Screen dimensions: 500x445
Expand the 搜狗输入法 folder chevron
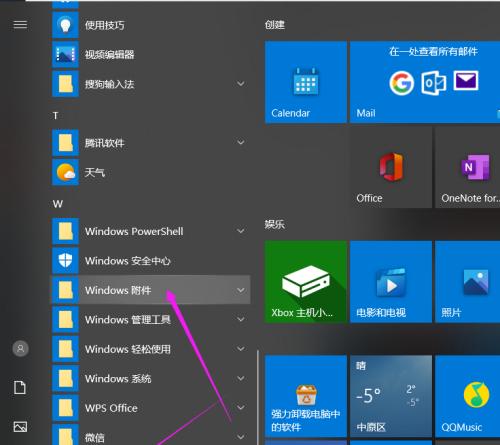[x=241, y=84]
